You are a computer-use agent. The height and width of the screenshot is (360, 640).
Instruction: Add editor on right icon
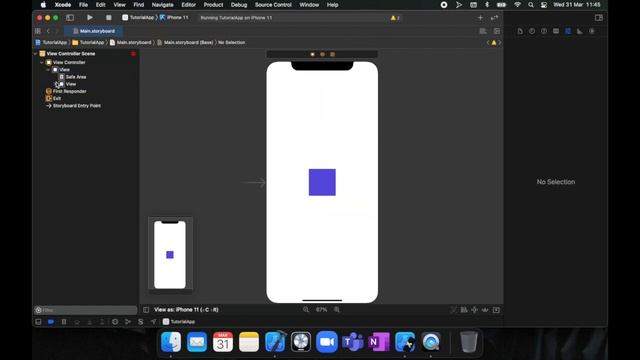[x=497, y=31]
